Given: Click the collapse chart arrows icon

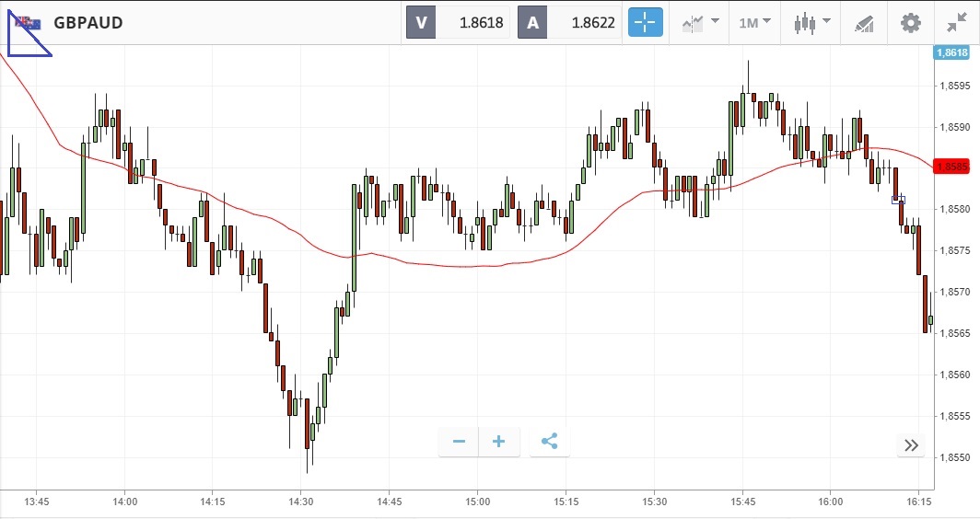Looking at the screenshot, I should click(957, 23).
